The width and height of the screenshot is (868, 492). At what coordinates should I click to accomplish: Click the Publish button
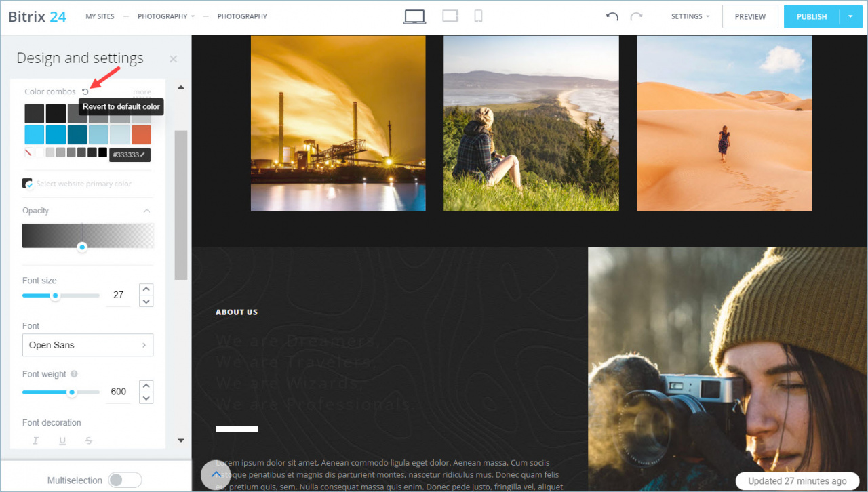point(812,16)
